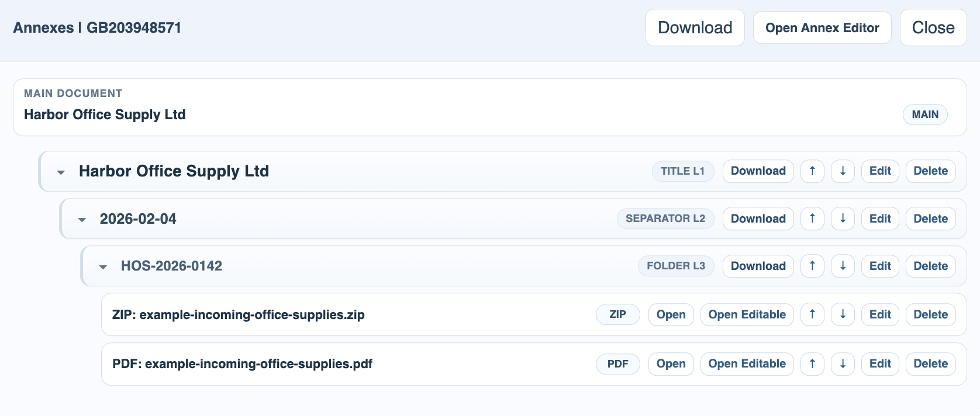Close the Annexes panel
This screenshot has height=416, width=980.
933,27
